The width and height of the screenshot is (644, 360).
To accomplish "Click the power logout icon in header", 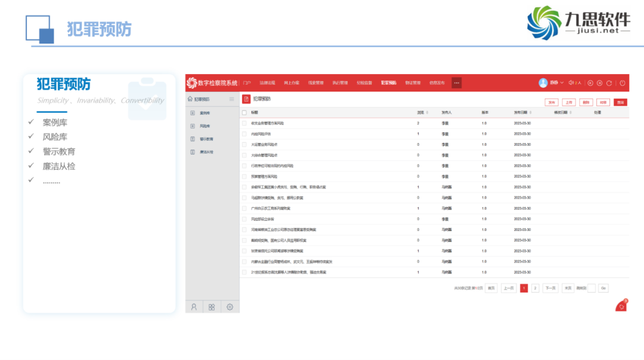I will pyautogui.click(x=623, y=83).
